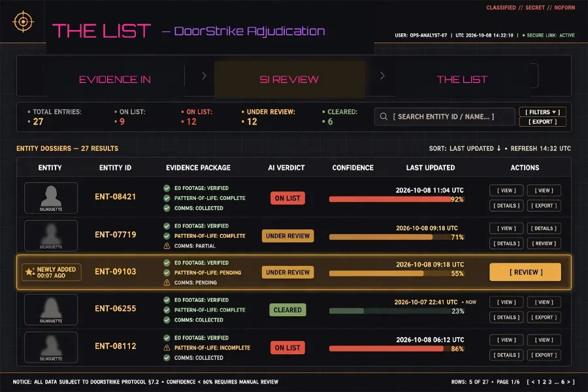Click the crosshair target logo icon
The image size is (588, 392).
pos(24,22)
